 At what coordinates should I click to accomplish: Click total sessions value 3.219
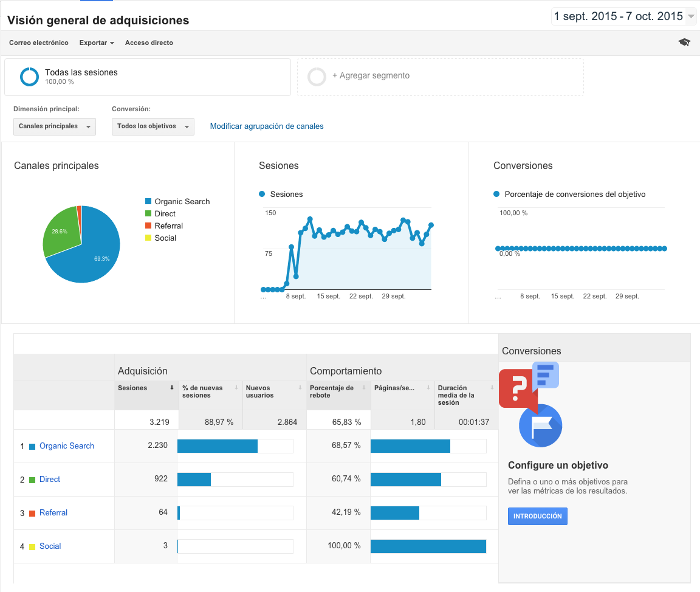(x=159, y=422)
